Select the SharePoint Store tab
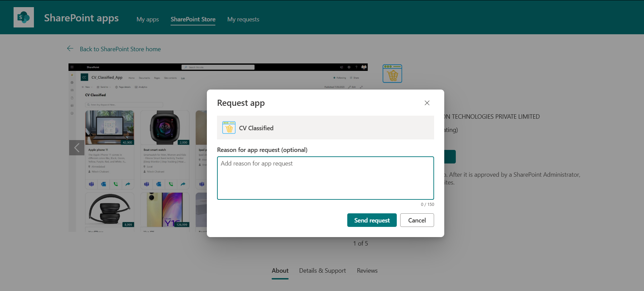644x291 pixels. pos(193,19)
